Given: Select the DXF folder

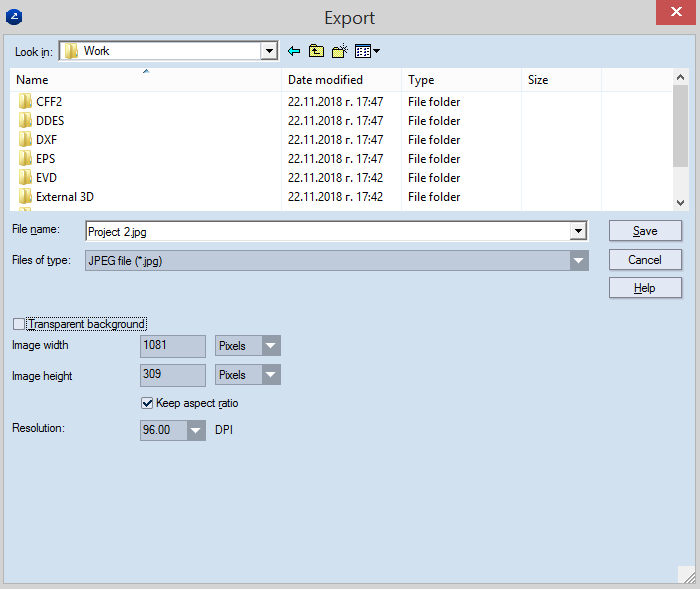Looking at the screenshot, I should pyautogui.click(x=46, y=140).
